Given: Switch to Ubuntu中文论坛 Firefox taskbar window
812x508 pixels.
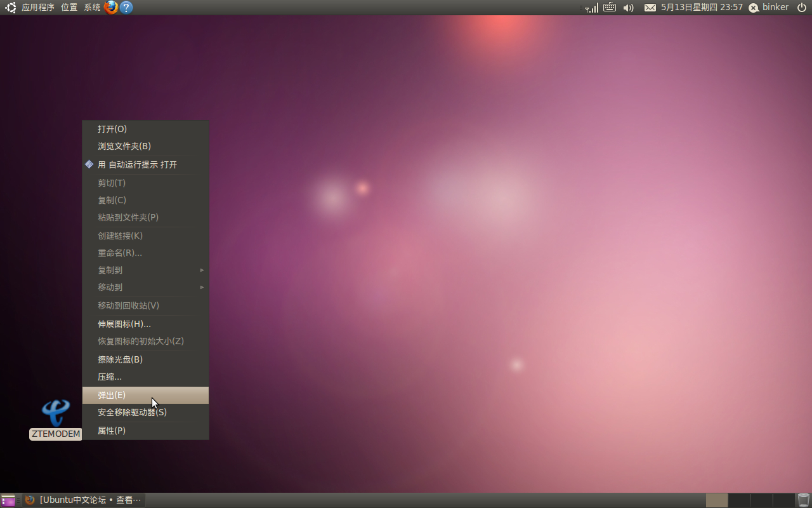Looking at the screenshot, I should (x=84, y=500).
